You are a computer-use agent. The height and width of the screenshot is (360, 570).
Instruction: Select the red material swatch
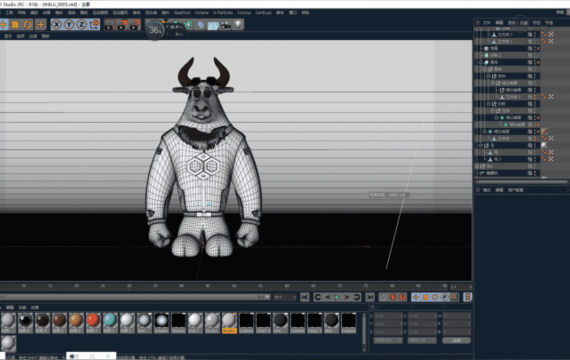[93, 320]
